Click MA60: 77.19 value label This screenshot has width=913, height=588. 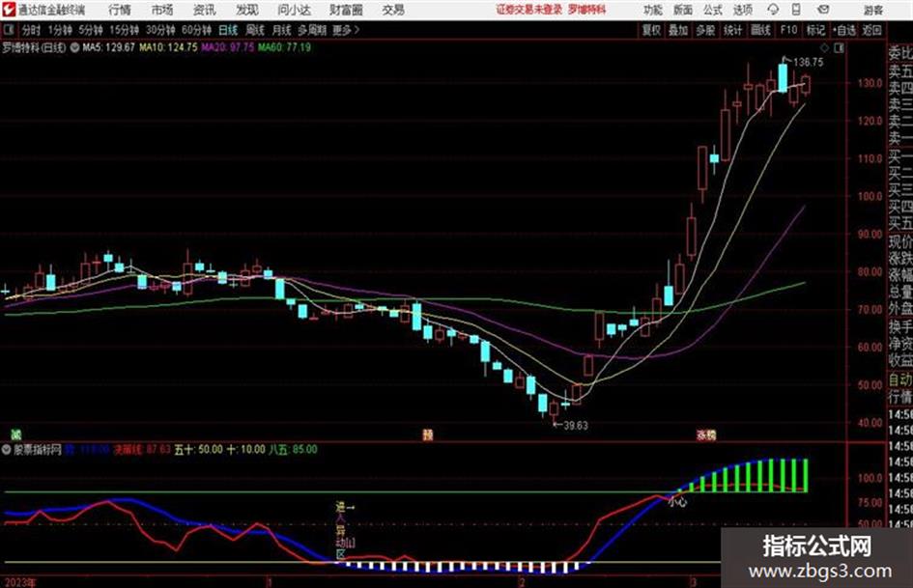284,47
